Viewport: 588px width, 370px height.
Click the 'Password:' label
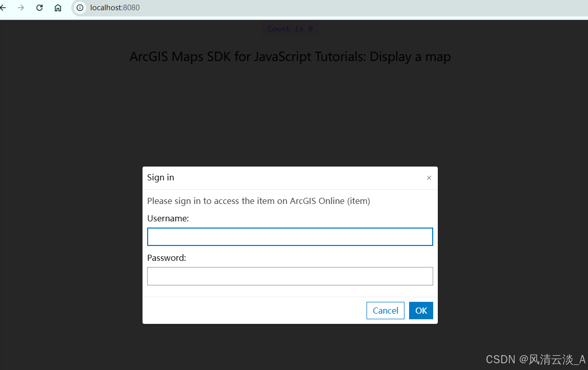click(167, 258)
